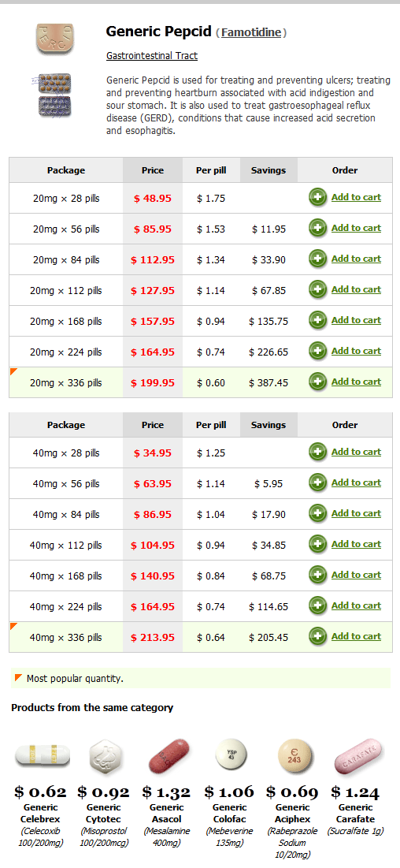Image resolution: width=400 pixels, height=868 pixels.
Task: Click green plus icon for 20mg × 28 pills
Action: [x=317, y=198]
